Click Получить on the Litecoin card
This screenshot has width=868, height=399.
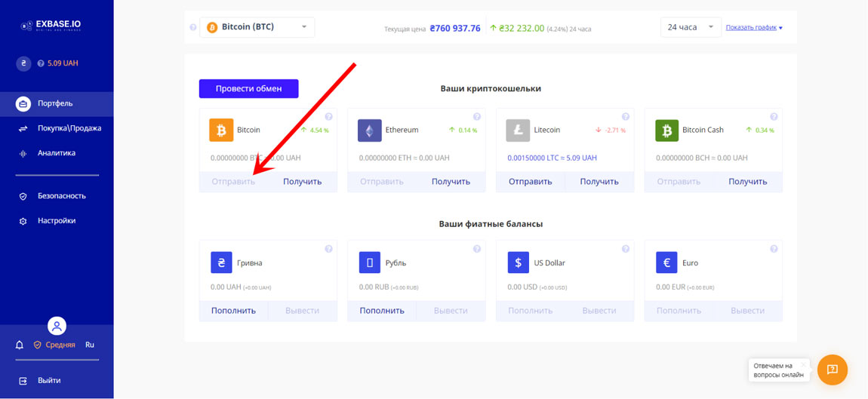pyautogui.click(x=599, y=182)
